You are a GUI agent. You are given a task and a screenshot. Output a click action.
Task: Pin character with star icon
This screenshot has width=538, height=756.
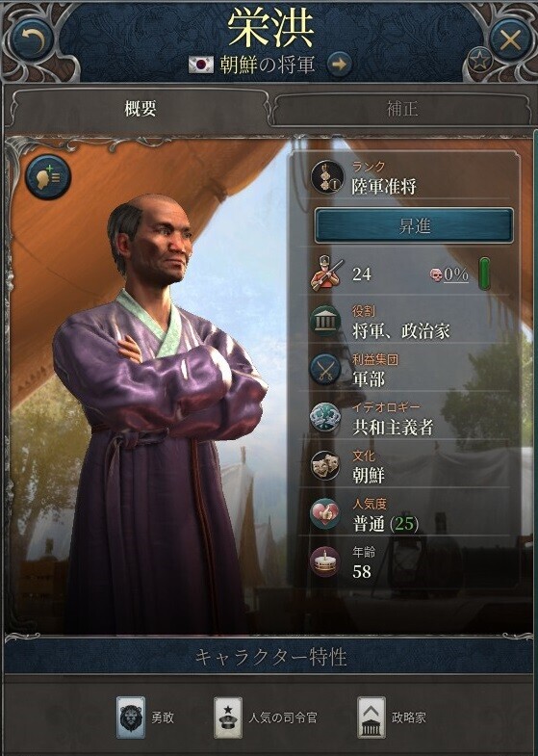click(479, 61)
